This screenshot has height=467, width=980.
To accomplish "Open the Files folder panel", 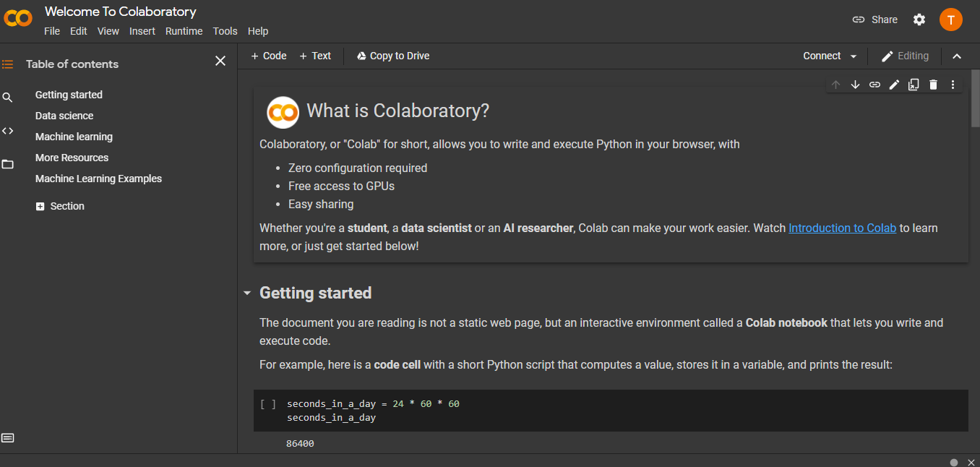I will (8, 164).
